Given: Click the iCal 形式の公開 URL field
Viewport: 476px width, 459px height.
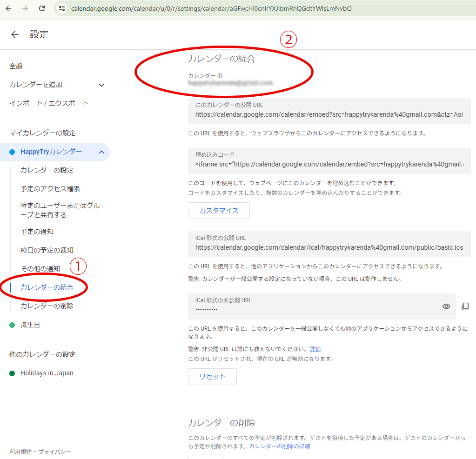Looking at the screenshot, I should [329, 247].
